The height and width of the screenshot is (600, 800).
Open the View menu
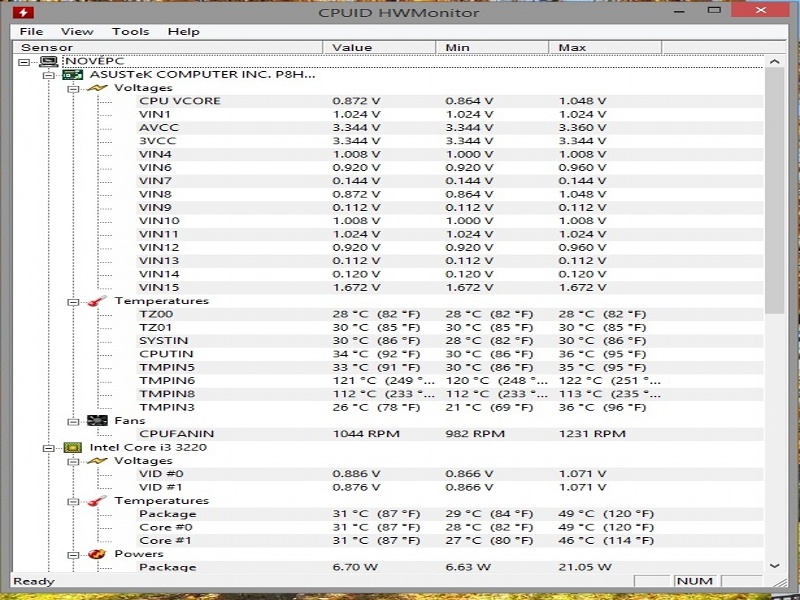(x=77, y=32)
